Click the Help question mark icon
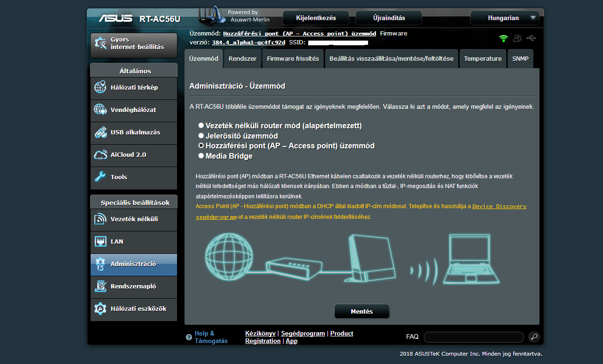The width and height of the screenshot is (603, 364). (x=189, y=337)
